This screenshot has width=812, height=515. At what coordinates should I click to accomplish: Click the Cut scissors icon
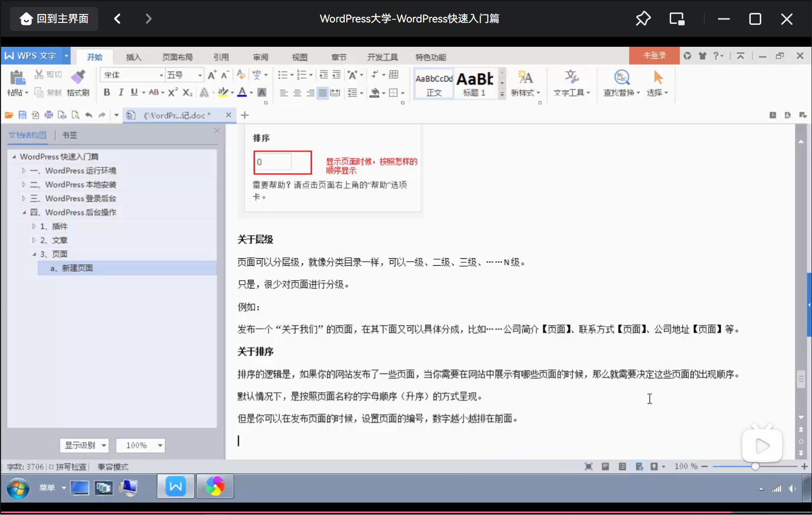[x=39, y=75]
